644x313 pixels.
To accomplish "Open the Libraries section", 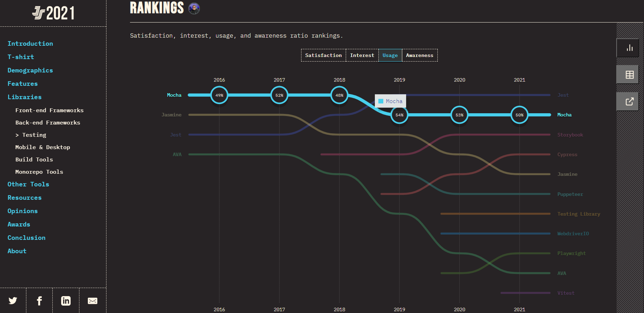I will click(25, 97).
